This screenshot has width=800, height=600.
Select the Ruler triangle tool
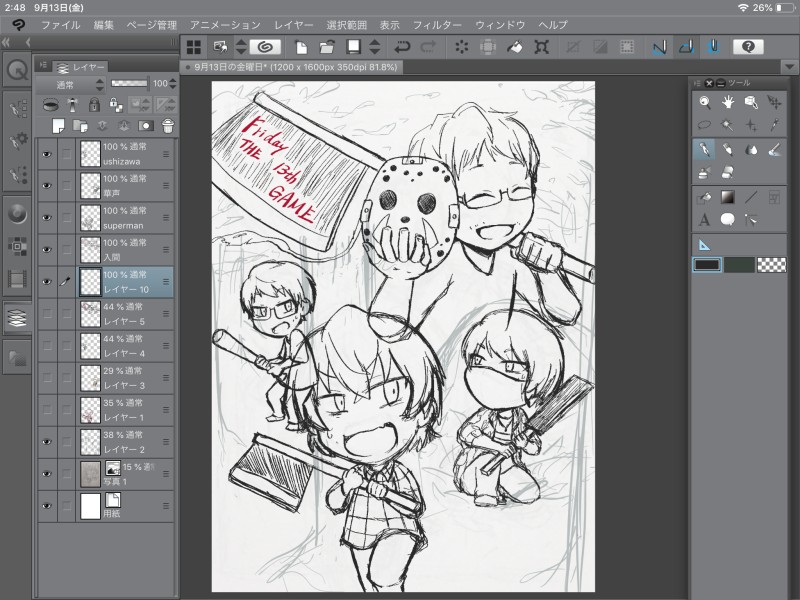click(705, 245)
